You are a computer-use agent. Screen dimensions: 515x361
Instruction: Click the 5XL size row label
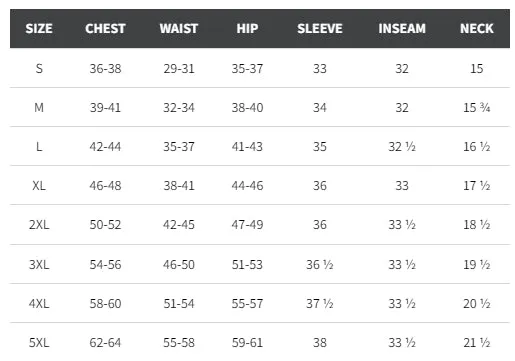[39, 343]
